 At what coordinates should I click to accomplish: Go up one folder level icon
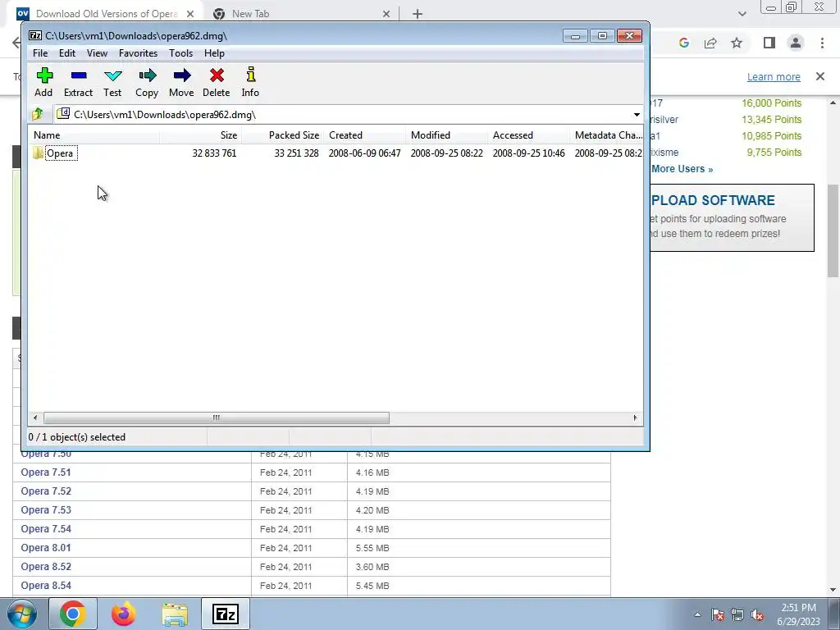38,114
